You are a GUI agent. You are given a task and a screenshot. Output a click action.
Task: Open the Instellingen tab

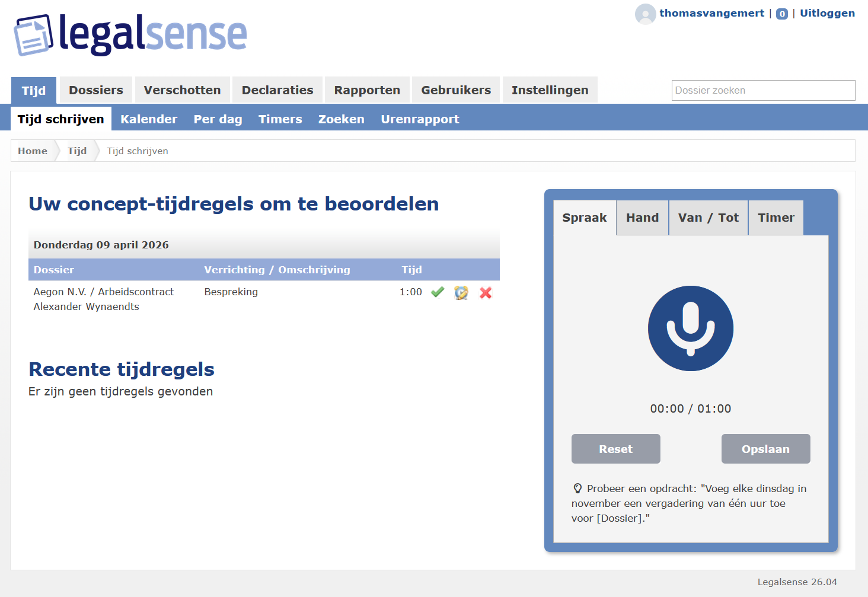[x=550, y=90]
